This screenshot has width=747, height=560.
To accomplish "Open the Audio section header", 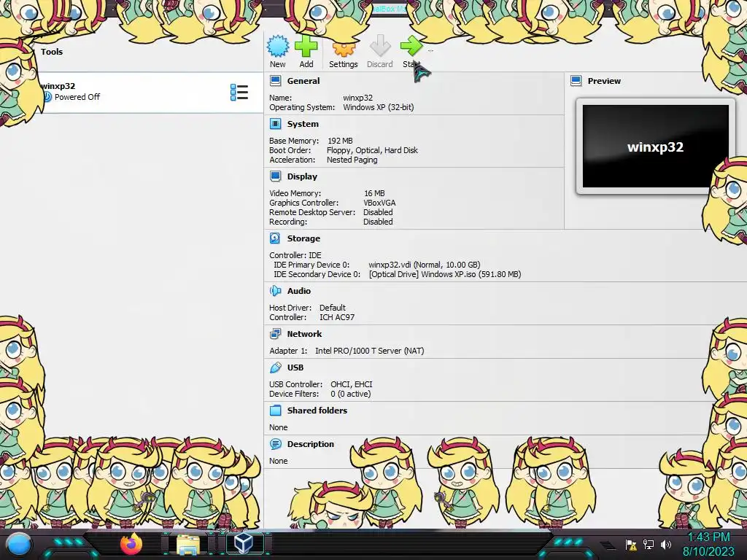I will [298, 290].
